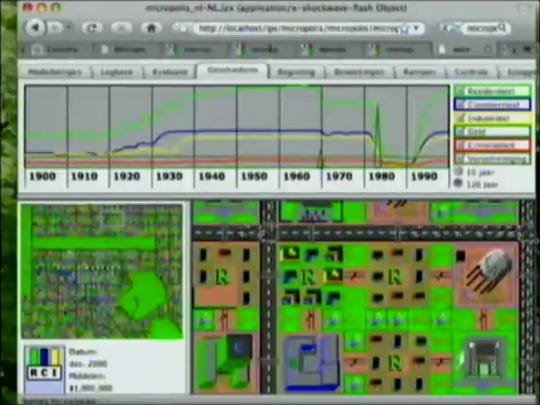Viewport: 540px width, 405px height.
Task: Open the back/forward history dropdown arrow
Action: (x=69, y=27)
